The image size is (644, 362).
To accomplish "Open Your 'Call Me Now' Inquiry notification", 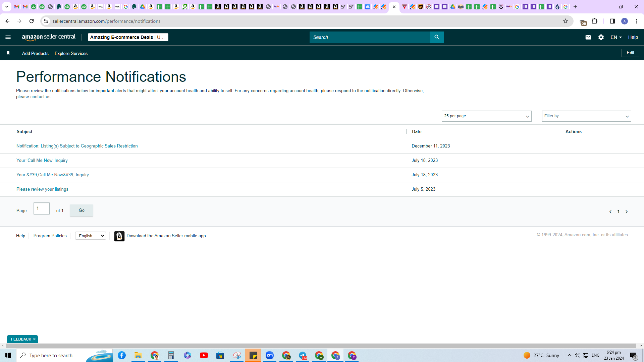I will 42,161.
